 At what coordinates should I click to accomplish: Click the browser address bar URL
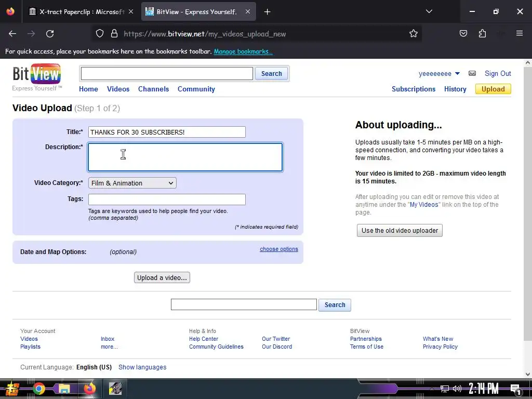205,34
